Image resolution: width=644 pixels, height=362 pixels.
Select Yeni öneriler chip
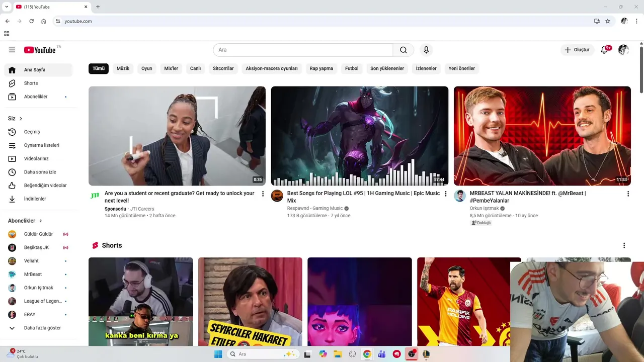point(462,68)
